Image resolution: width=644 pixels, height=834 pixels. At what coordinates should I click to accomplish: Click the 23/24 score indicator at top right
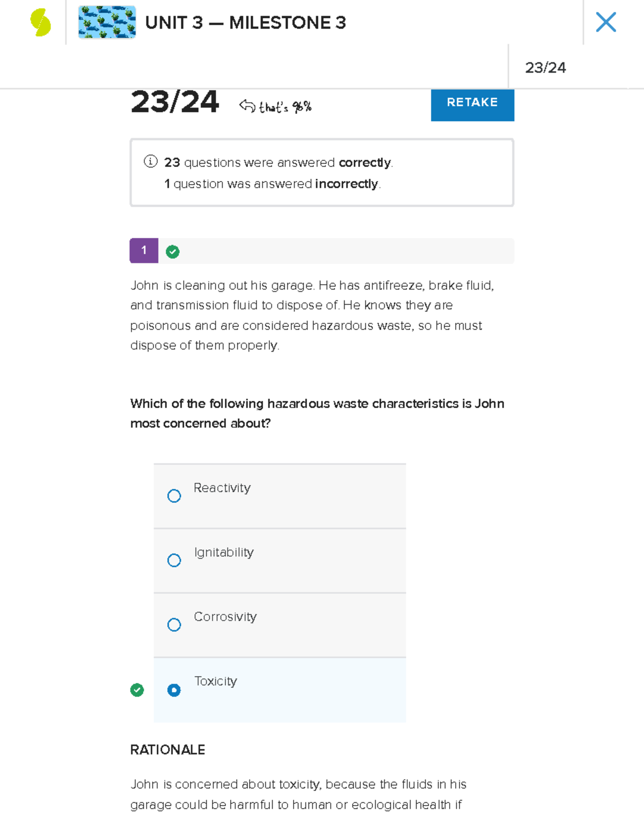point(545,68)
